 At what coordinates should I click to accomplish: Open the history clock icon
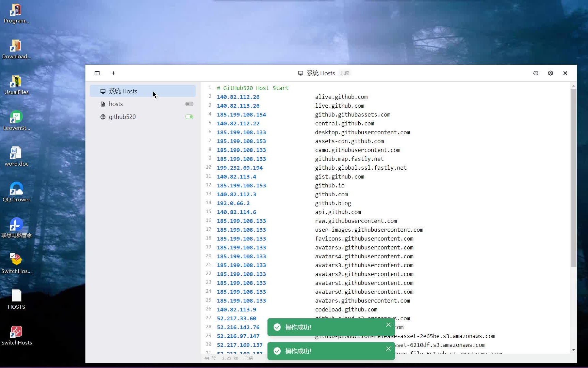(536, 73)
